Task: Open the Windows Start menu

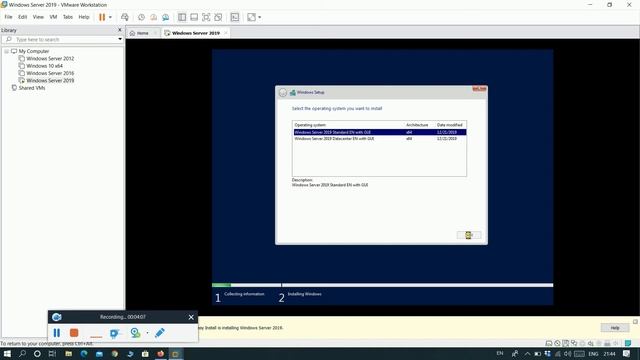Action: 7,354
